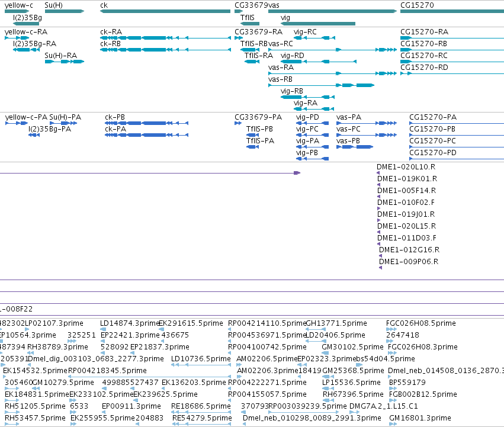This screenshot has height=427, width=504.
Task: Select the DME1-019J01.R label
Action: (406, 214)
